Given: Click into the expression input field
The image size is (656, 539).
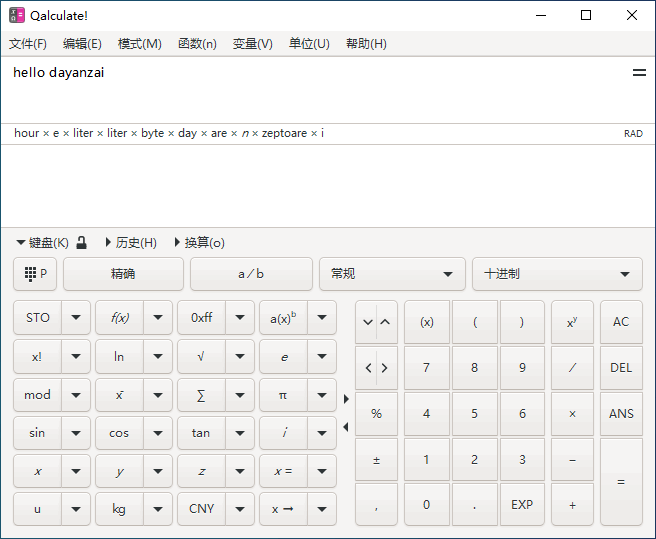Looking at the screenshot, I should click(x=316, y=90).
